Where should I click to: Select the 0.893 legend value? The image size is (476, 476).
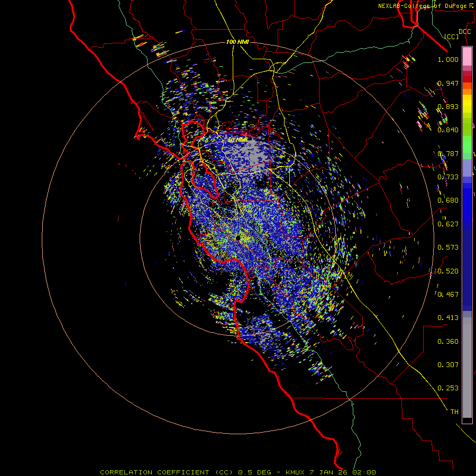[x=448, y=106]
